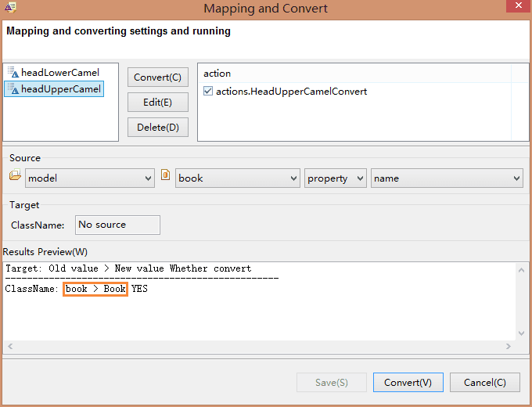The image size is (532, 407).
Task: Open the model dropdown
Action: (x=89, y=178)
